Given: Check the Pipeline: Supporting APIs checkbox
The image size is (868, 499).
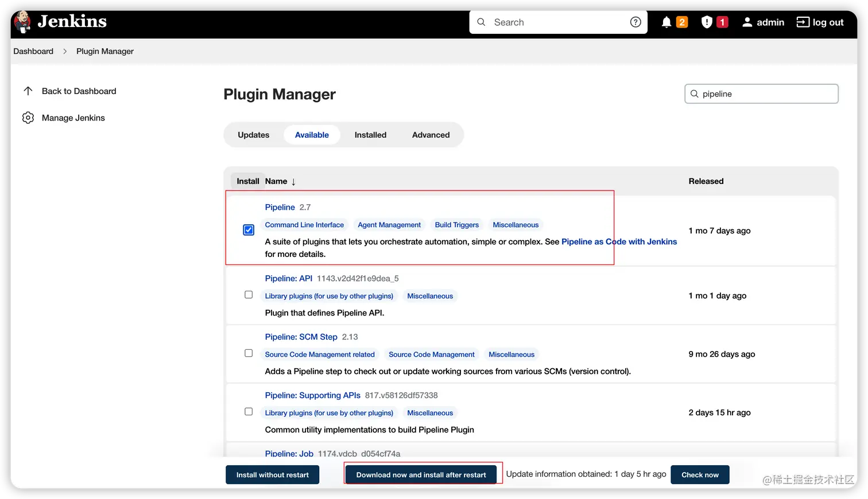Looking at the screenshot, I should [249, 412].
